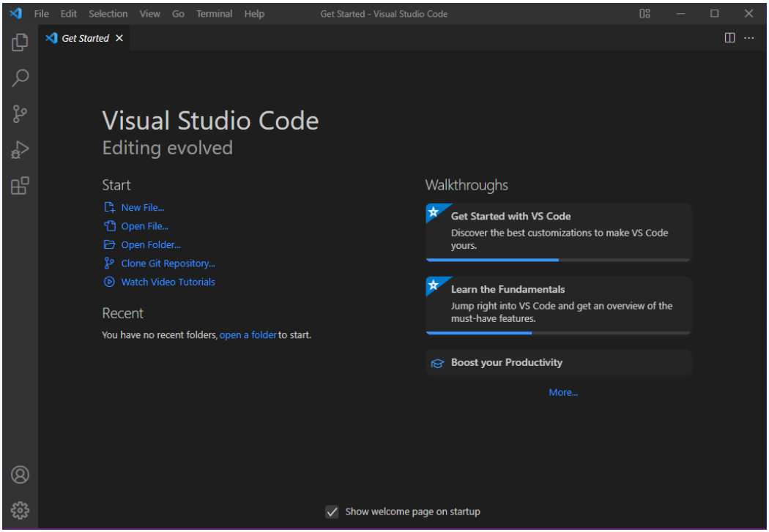Click the star badge on Learn the Fundamentals
Image resolution: width=769 pixels, height=532 pixels.
(x=434, y=285)
